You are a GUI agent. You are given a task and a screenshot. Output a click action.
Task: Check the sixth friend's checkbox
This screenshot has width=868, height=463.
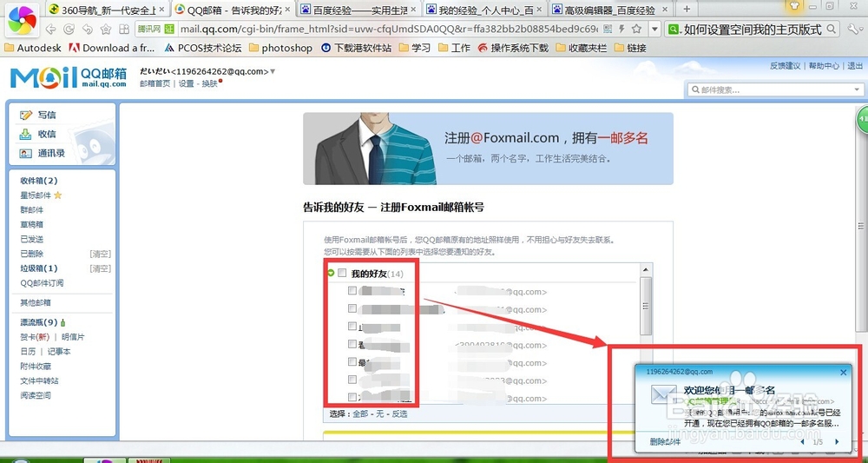pos(352,380)
